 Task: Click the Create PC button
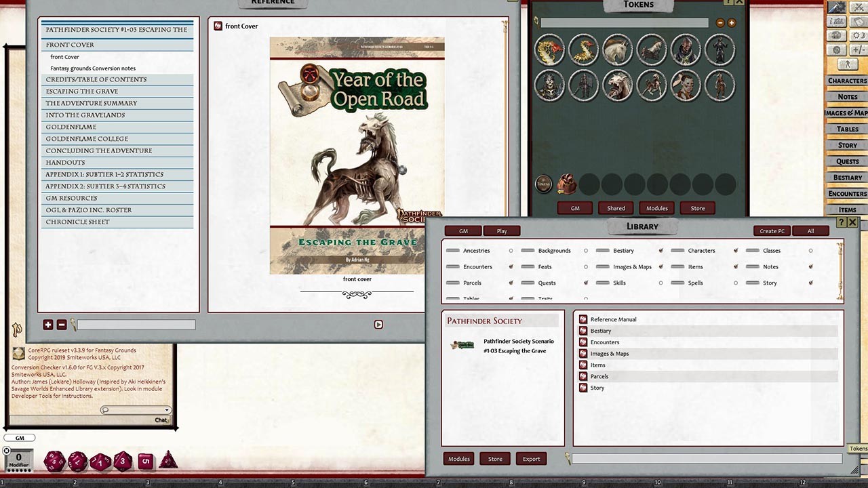click(772, 230)
